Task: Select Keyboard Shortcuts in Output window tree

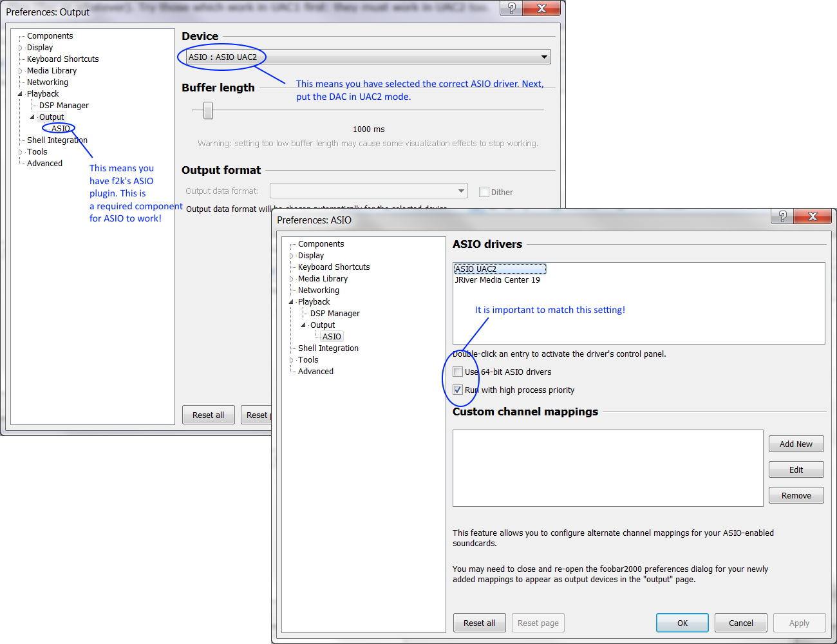Action: point(62,59)
